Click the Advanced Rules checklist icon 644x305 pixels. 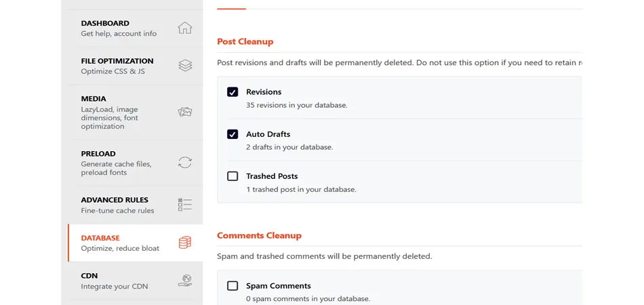[x=185, y=205]
